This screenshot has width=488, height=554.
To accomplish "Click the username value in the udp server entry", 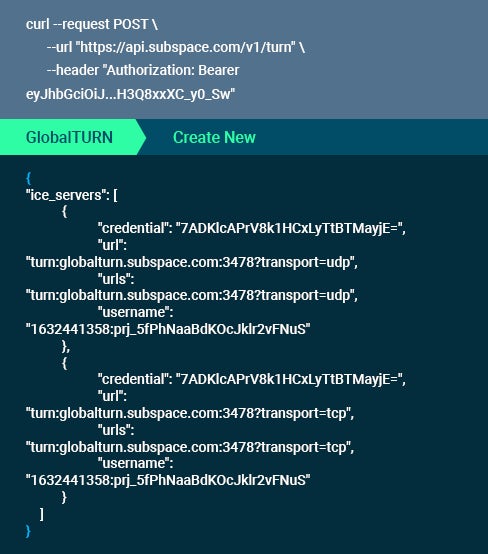I will [x=168, y=329].
